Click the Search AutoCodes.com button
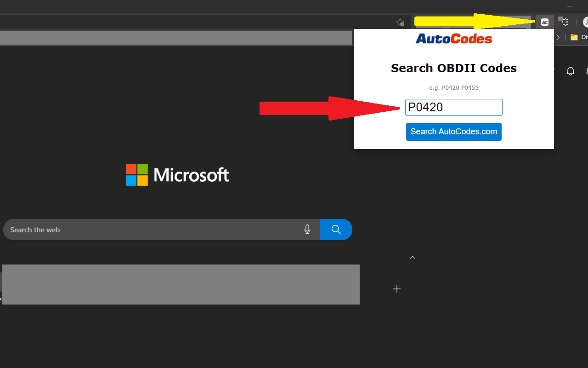This screenshot has width=588, height=368. (x=454, y=132)
